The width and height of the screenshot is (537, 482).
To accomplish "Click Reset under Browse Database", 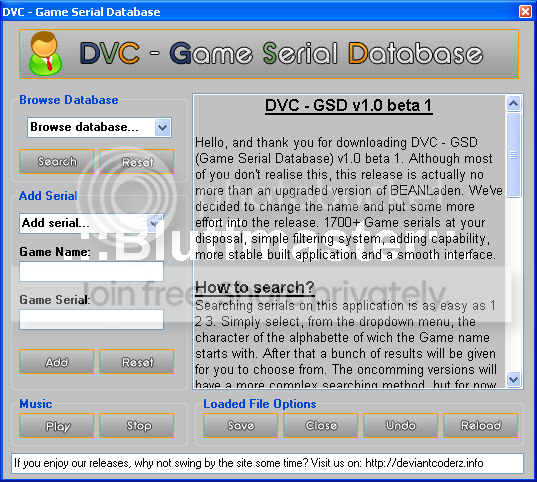I will [x=137, y=161].
